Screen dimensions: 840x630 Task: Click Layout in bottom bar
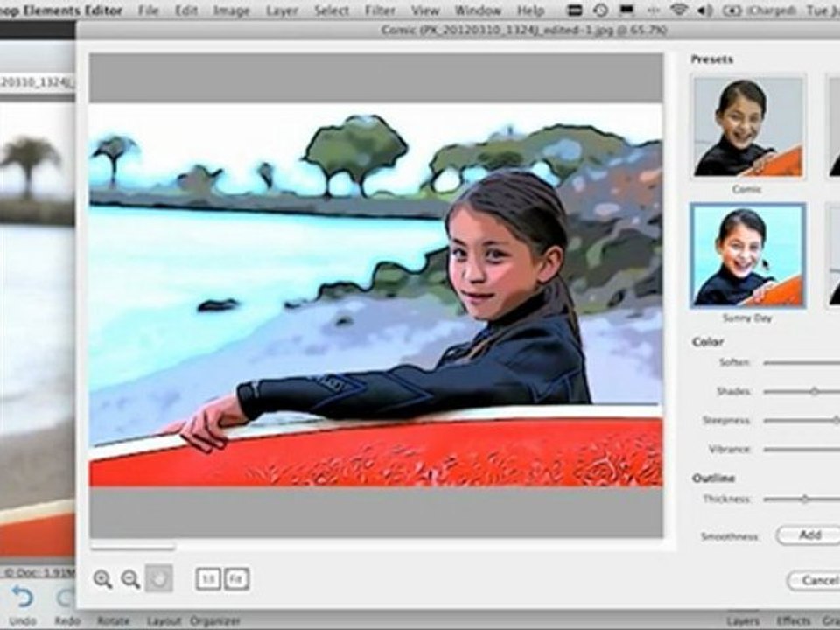point(163,621)
